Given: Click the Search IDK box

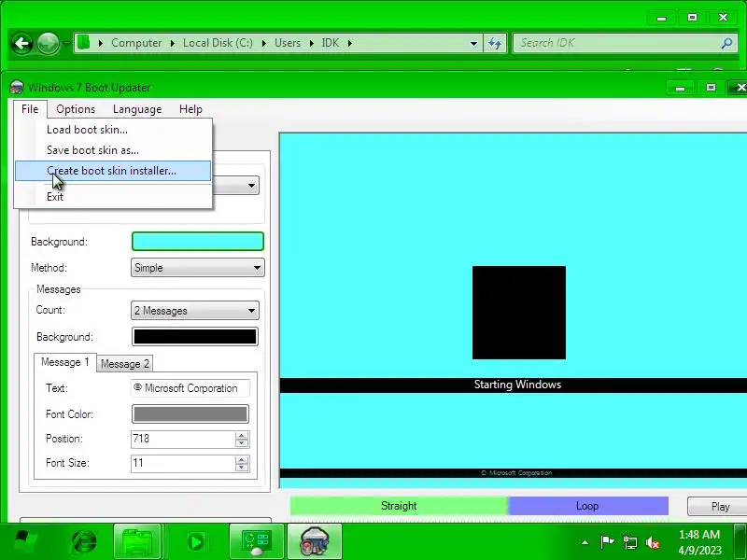Looking at the screenshot, I should [x=617, y=43].
